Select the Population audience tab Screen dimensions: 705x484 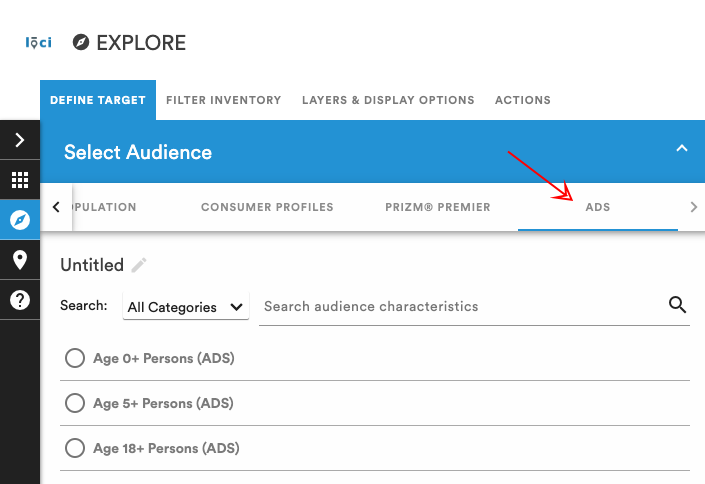click(105, 207)
